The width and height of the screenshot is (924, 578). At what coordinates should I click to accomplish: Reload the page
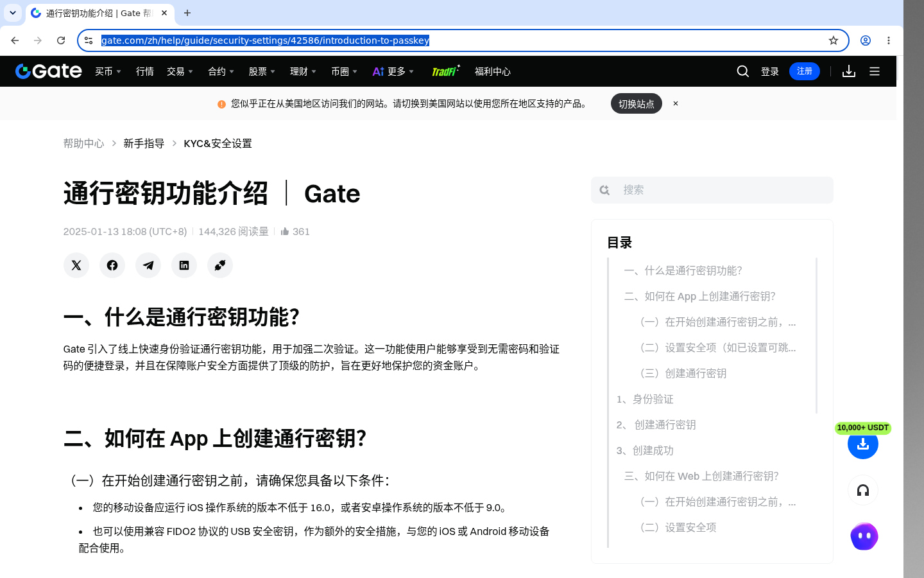(x=61, y=40)
